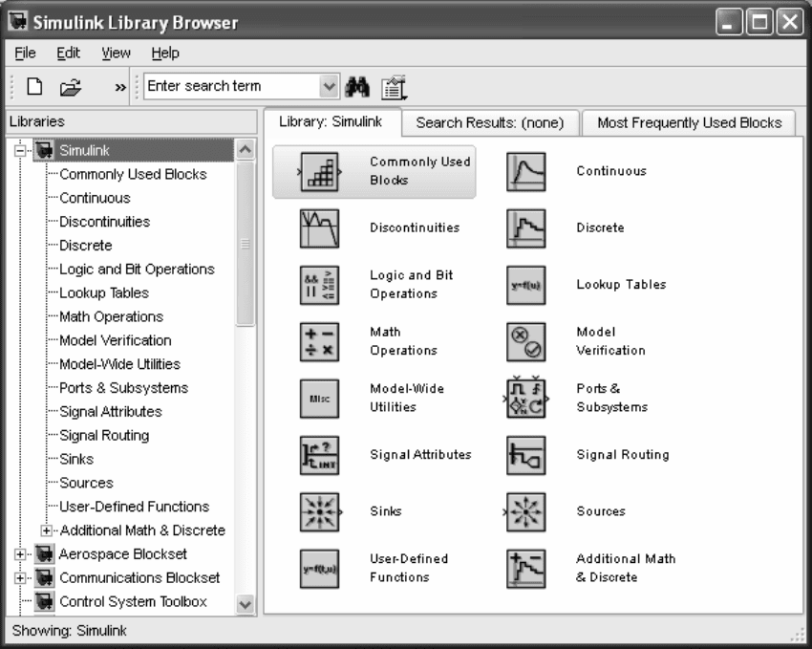812x649 pixels.
Task: Click the Libraries panel header
Action: [132, 121]
